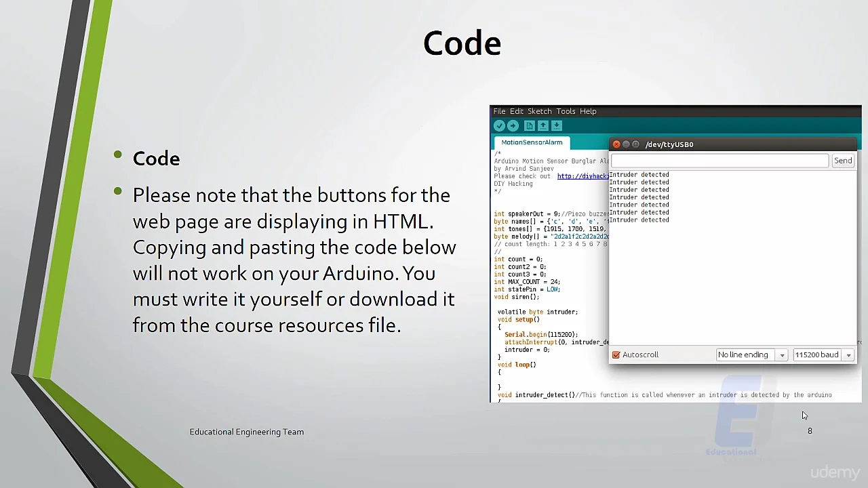This screenshot has height=488, width=868.
Task: Open the File menu
Action: [x=500, y=111]
